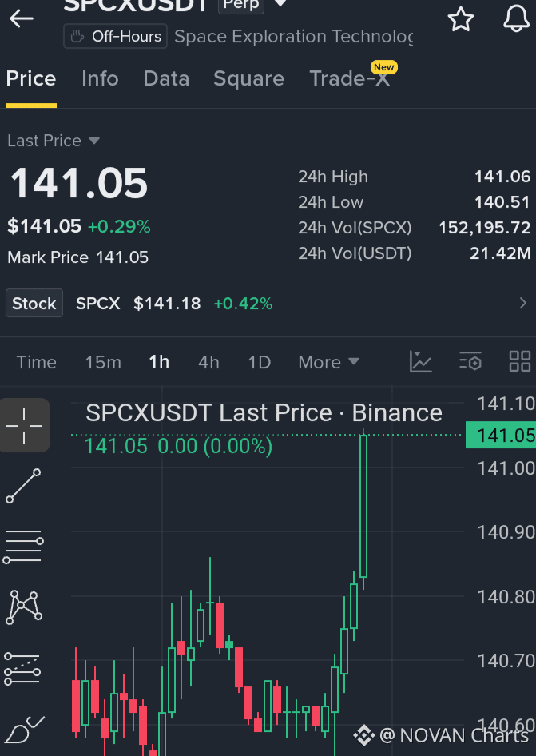Screen dimensions: 536x756
Task: Tap the +0.42% stock change
Action: pos(243,304)
